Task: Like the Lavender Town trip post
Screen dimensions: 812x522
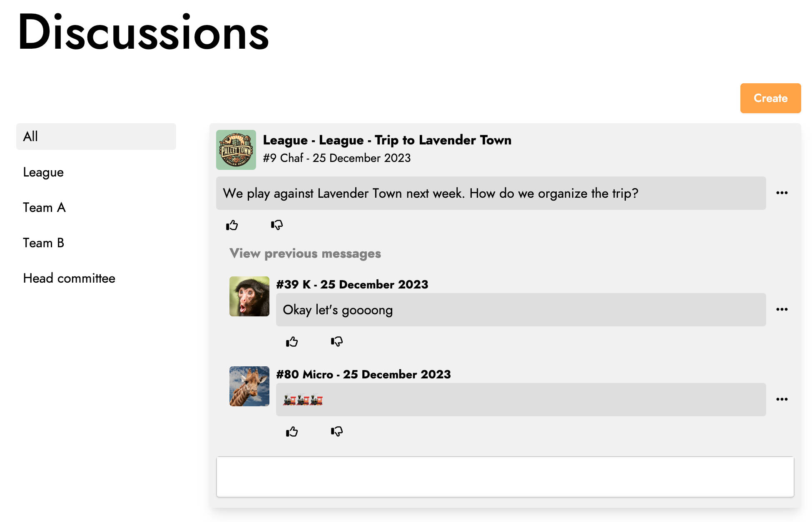Action: [232, 225]
